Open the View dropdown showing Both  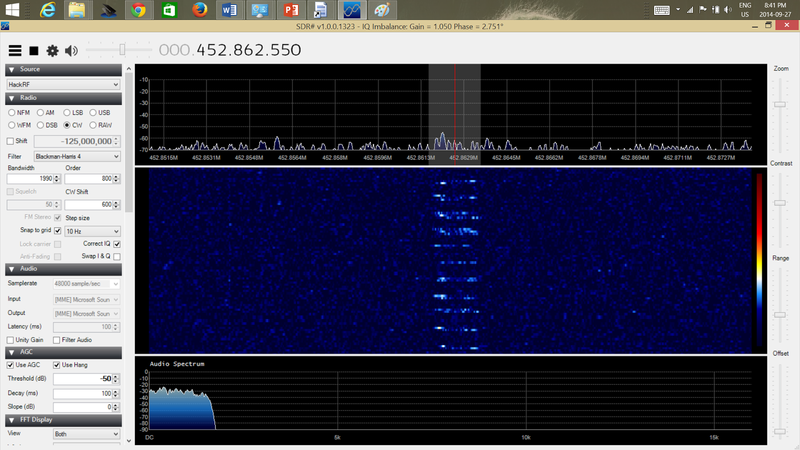pos(87,434)
